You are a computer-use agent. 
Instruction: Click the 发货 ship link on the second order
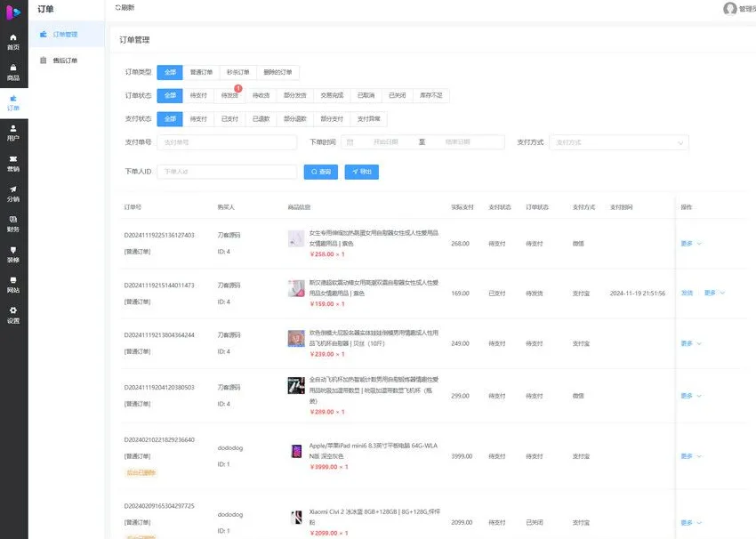[x=688, y=292]
